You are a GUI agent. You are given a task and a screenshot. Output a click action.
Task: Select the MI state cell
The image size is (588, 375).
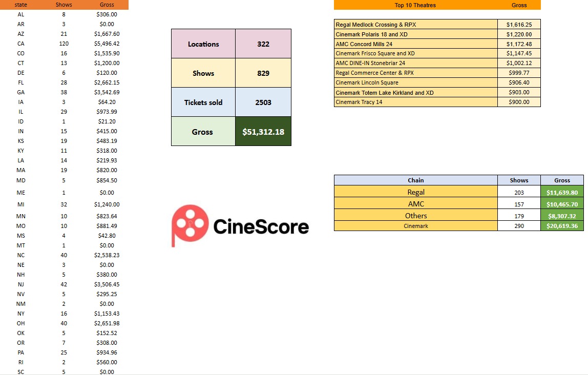pos(20,204)
